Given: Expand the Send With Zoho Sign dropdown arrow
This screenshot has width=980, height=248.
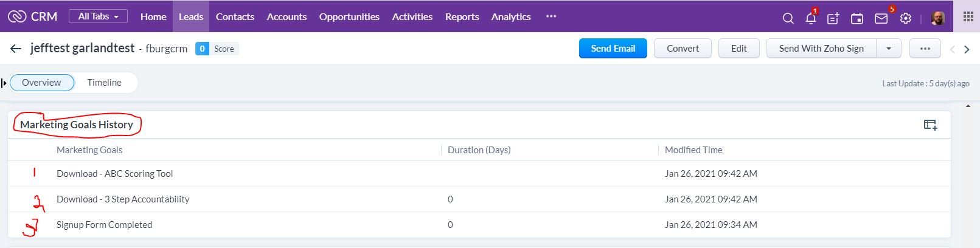Looking at the screenshot, I should click(x=889, y=49).
